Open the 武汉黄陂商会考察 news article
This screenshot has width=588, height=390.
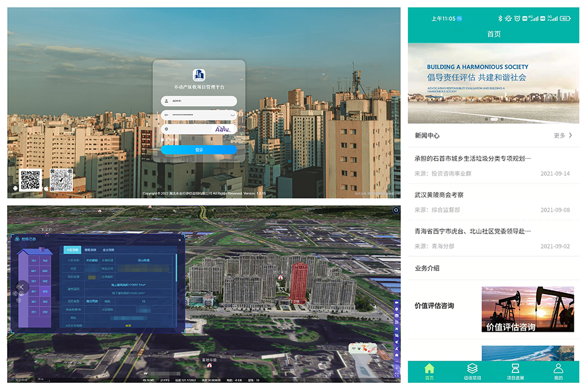coord(439,195)
